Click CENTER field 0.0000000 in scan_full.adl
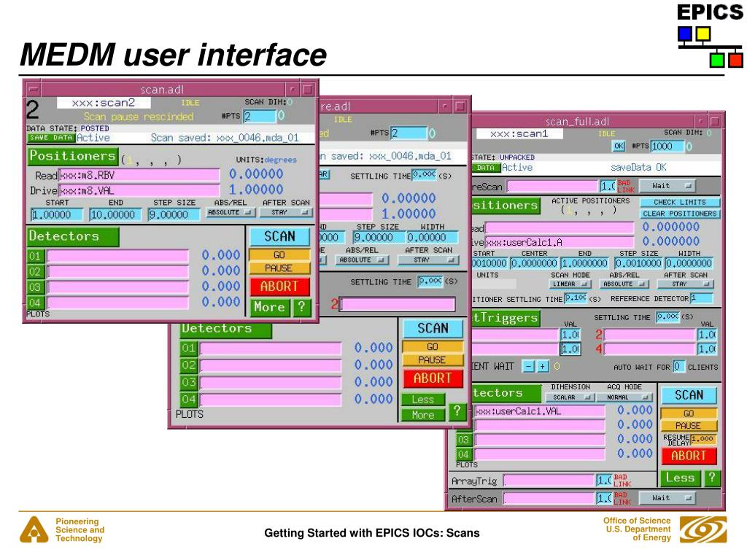Viewport: 747px width, 560px height. click(534, 262)
